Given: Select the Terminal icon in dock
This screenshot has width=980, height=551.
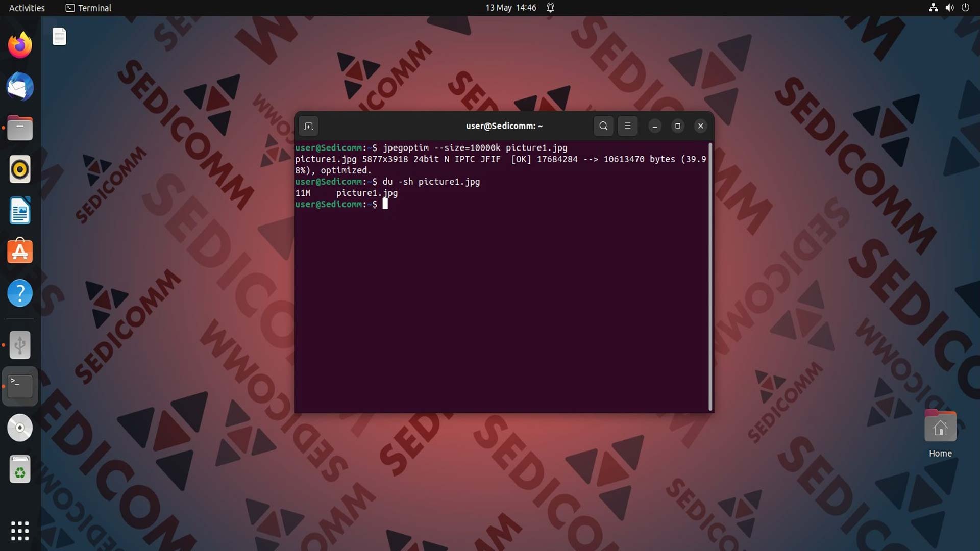Looking at the screenshot, I should 20,386.
